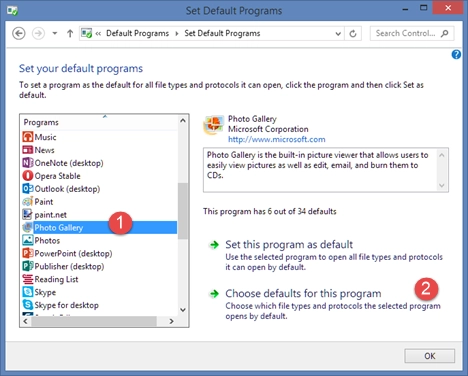468x376 pixels.
Task: Click Set Default Programs breadcrumb
Action: (222, 33)
